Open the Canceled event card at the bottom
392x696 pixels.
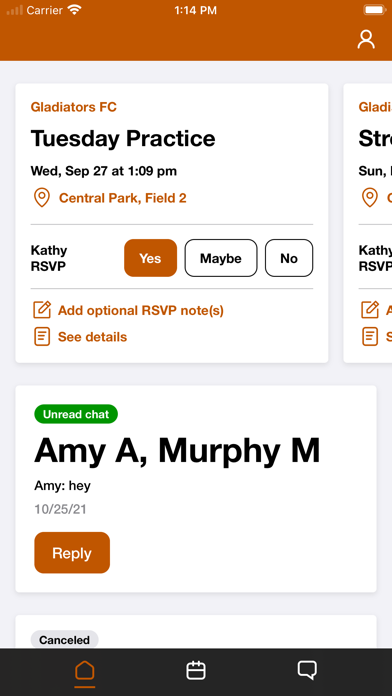196,632
